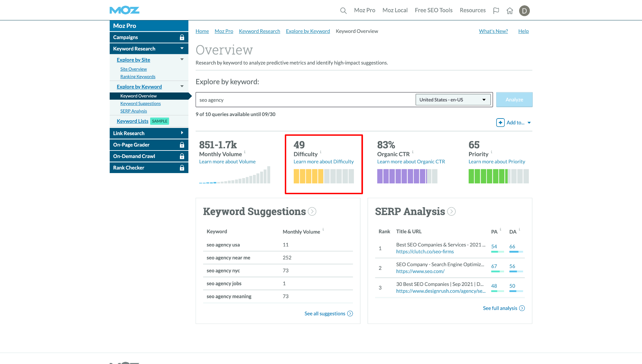Click Home breadcrumb link

pos(202,31)
